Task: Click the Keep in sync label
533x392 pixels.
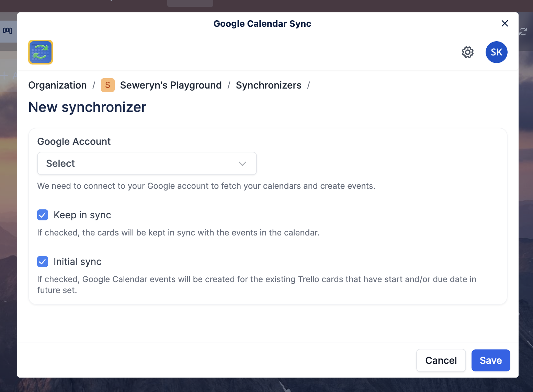Action: pyautogui.click(x=82, y=215)
